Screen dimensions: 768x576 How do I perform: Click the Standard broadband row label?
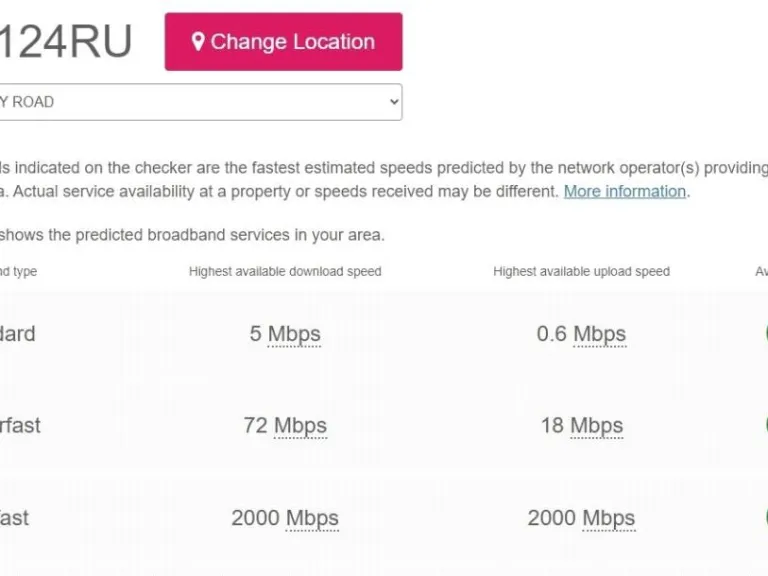[17, 334]
